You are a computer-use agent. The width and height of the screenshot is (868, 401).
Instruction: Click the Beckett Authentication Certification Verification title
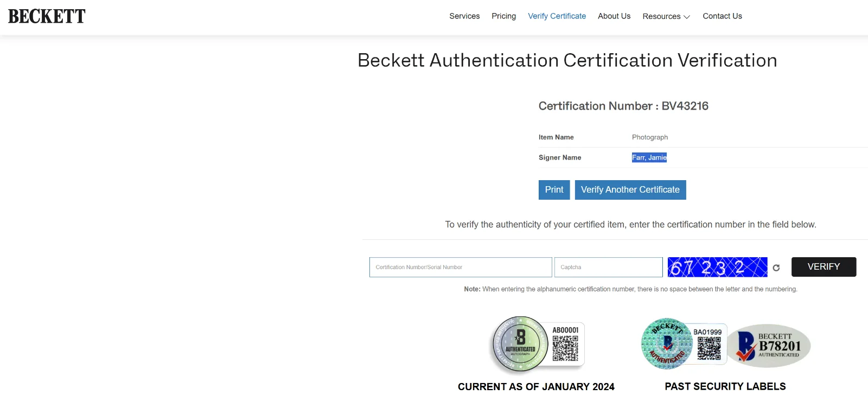point(567,60)
